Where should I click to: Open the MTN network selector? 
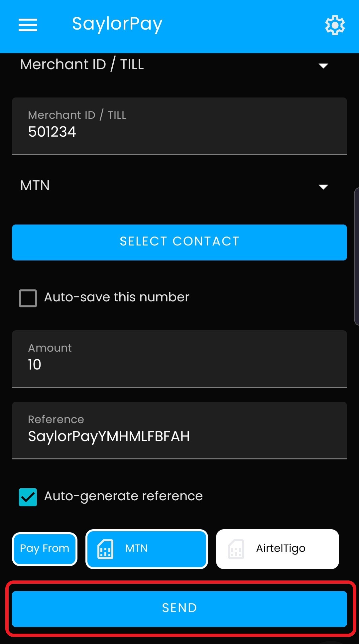[179, 186]
